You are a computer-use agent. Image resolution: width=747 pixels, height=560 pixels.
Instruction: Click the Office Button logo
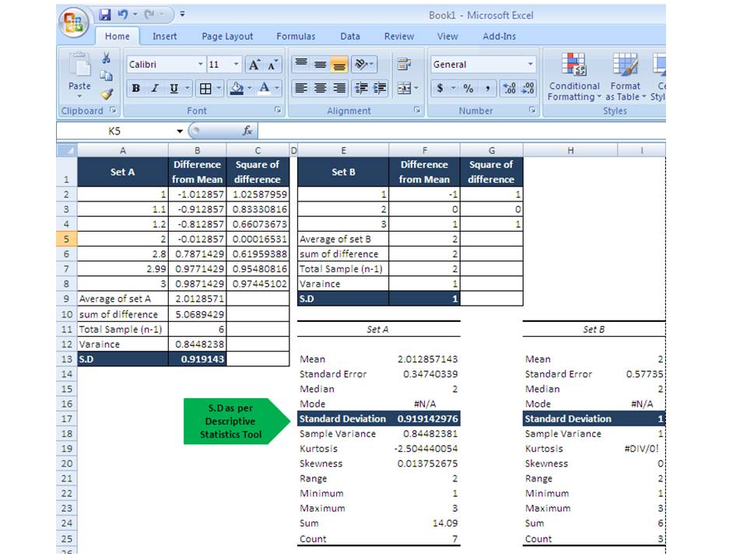(x=75, y=22)
